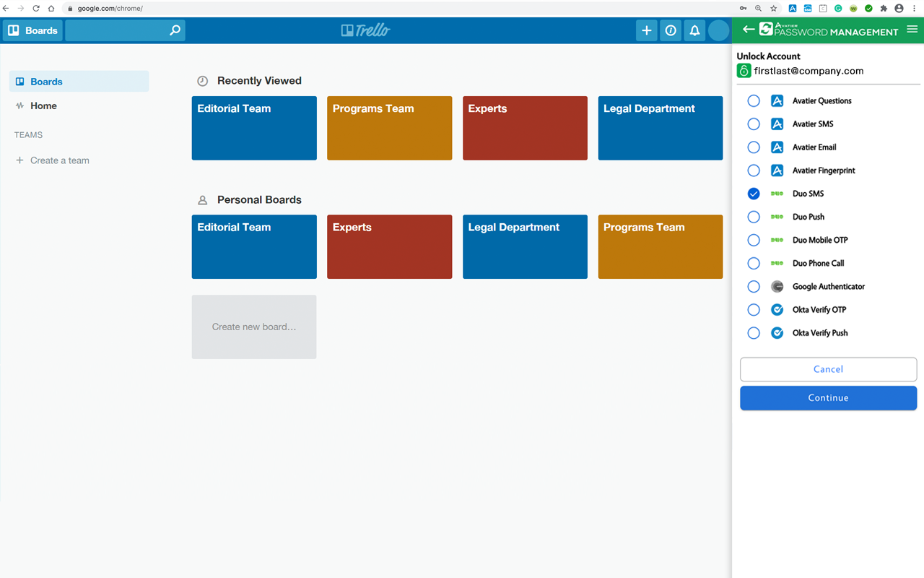
Task: Open Trello notifications bell
Action: tap(694, 30)
